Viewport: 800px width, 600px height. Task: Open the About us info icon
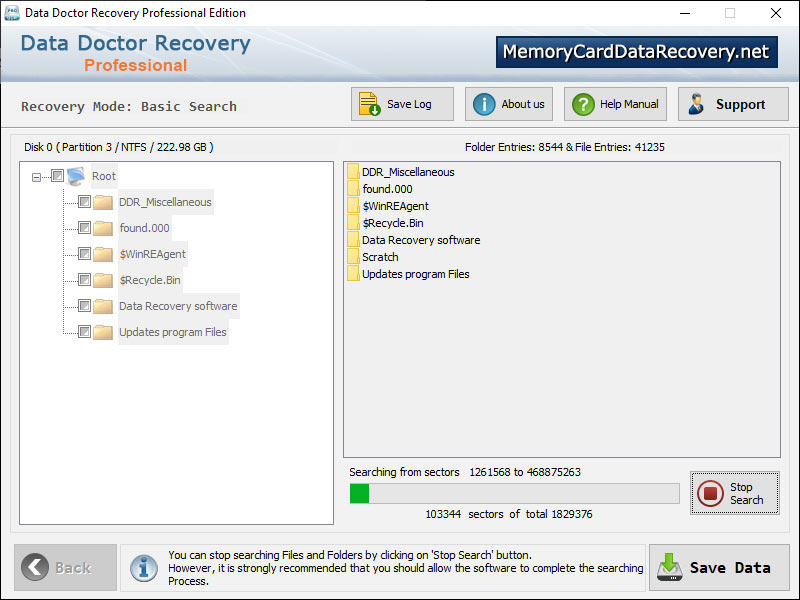(484, 103)
